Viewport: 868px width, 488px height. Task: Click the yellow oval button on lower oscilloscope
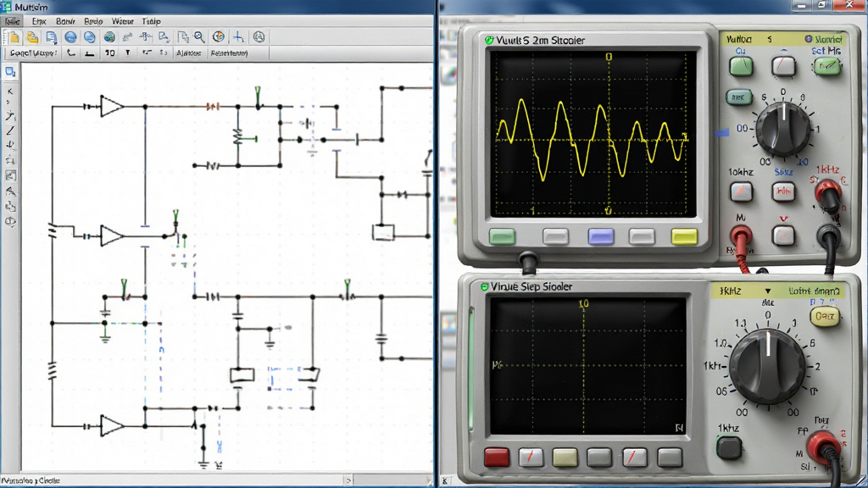pos(824,317)
